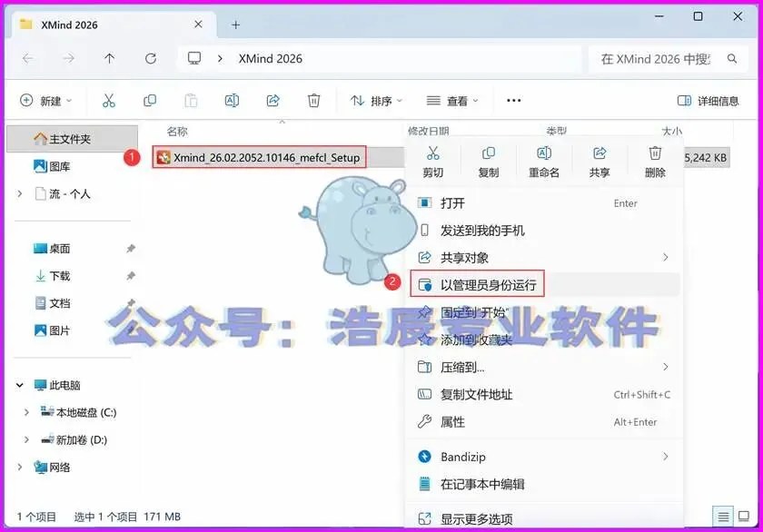Click the search magnifier icon
Screen dimensions: 763x532
732,59
